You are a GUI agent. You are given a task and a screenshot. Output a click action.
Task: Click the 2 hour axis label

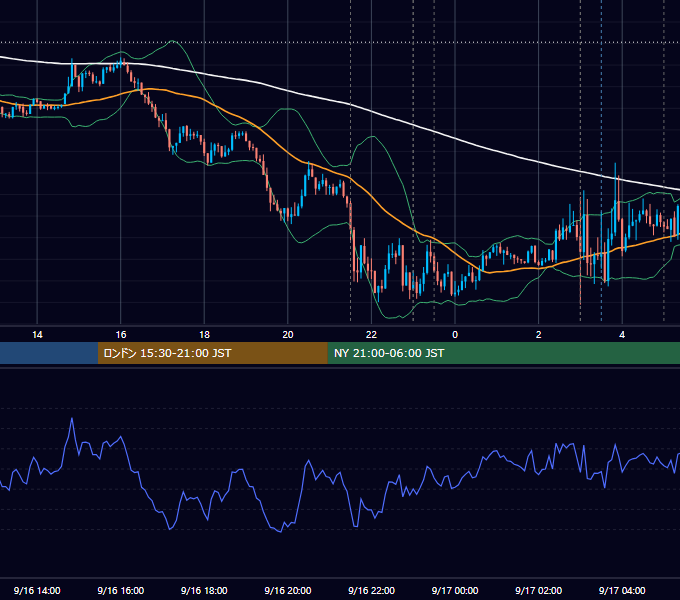[x=539, y=335]
